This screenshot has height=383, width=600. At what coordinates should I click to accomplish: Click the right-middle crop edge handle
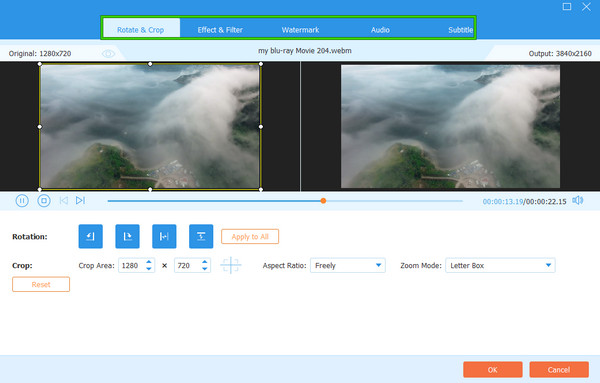(261, 127)
